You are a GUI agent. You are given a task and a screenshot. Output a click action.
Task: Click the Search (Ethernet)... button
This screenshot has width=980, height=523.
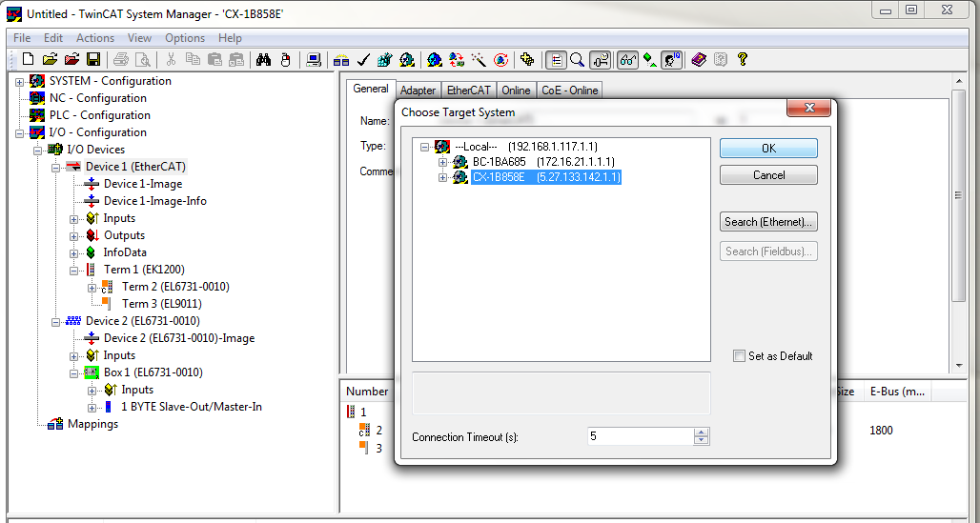click(768, 221)
